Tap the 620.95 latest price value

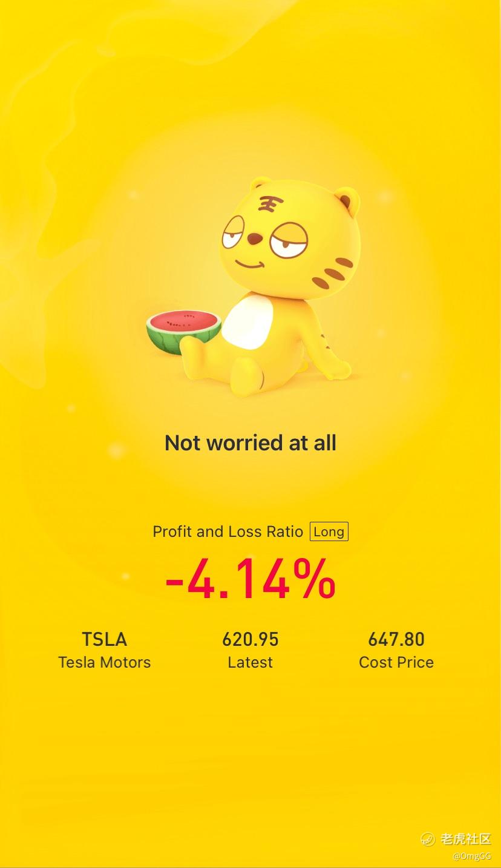point(250,639)
